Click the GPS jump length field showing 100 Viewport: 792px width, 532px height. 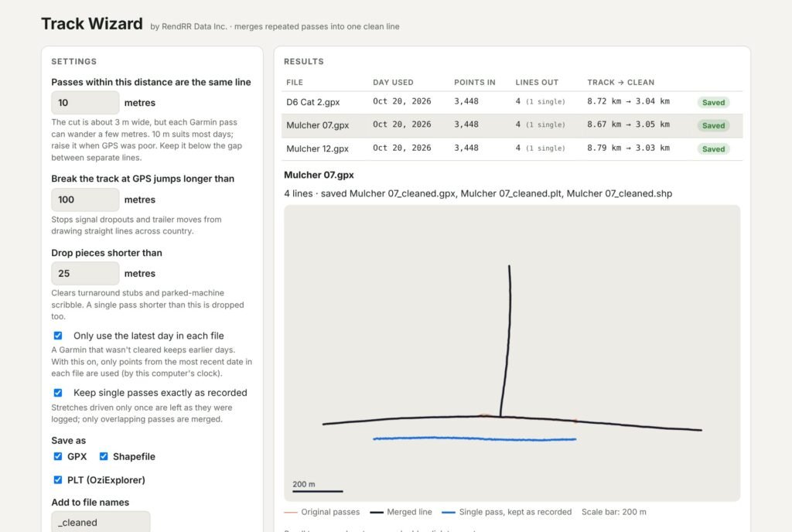pyautogui.click(x=85, y=199)
